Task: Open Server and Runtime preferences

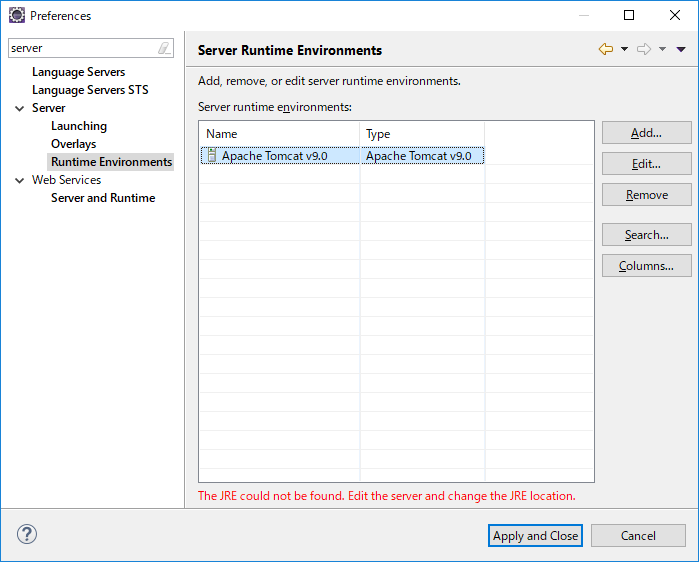Action: 103,198
